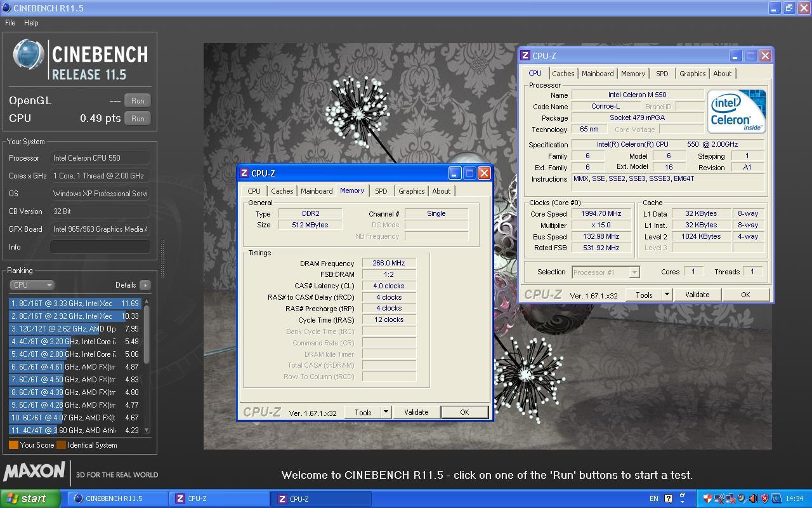Open Tools dropdown arrow in CPU-Z processor window
Image resolution: width=812 pixels, height=508 pixels.
click(x=666, y=295)
